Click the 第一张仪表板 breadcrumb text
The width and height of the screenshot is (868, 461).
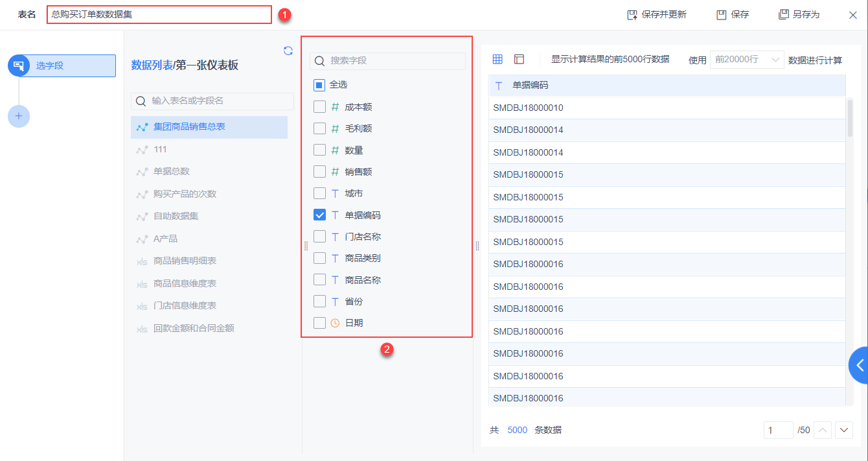207,65
